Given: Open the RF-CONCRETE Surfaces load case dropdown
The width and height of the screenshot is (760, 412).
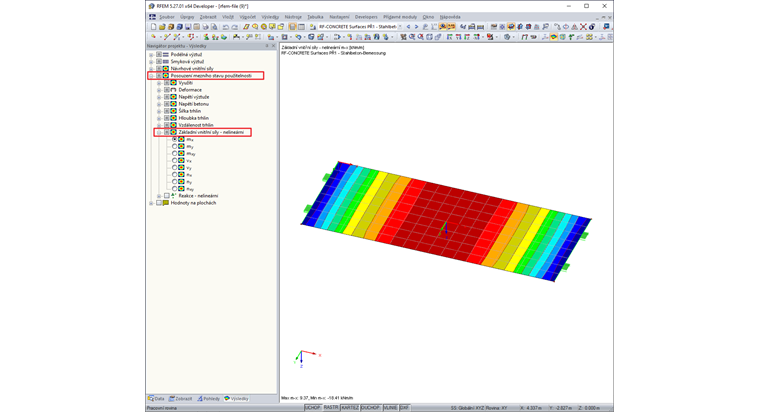Looking at the screenshot, I should click(400, 27).
